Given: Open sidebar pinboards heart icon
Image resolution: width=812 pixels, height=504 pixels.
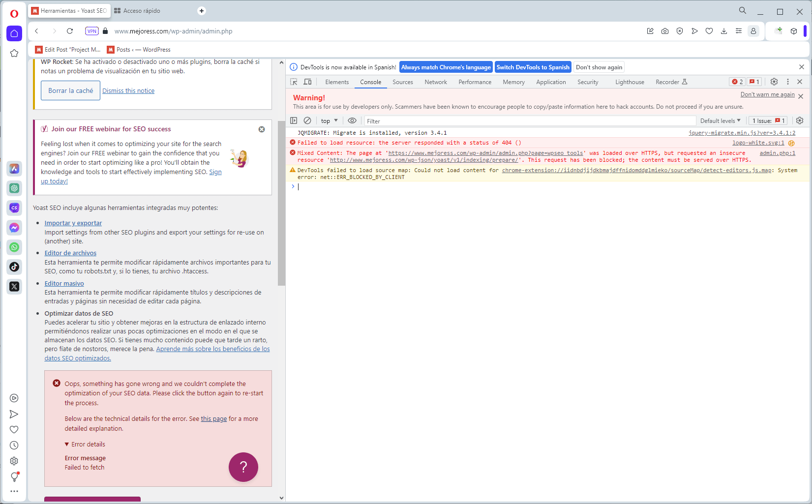Looking at the screenshot, I should click(x=14, y=430).
